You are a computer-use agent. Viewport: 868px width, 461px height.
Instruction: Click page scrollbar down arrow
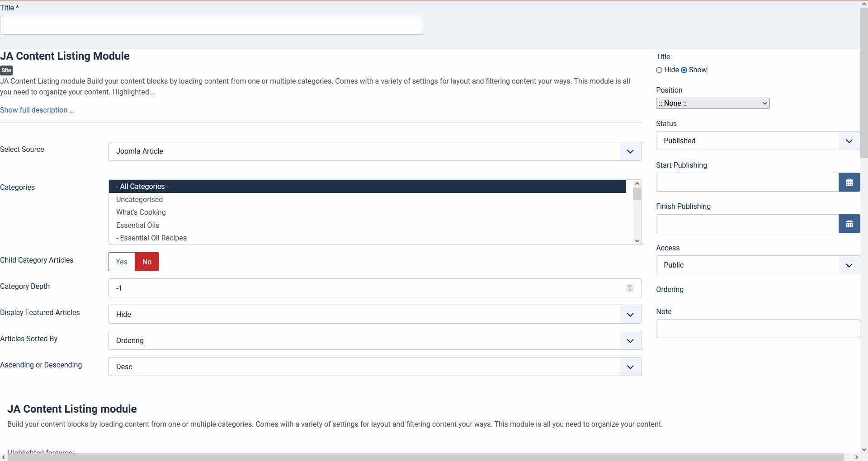coord(864,450)
